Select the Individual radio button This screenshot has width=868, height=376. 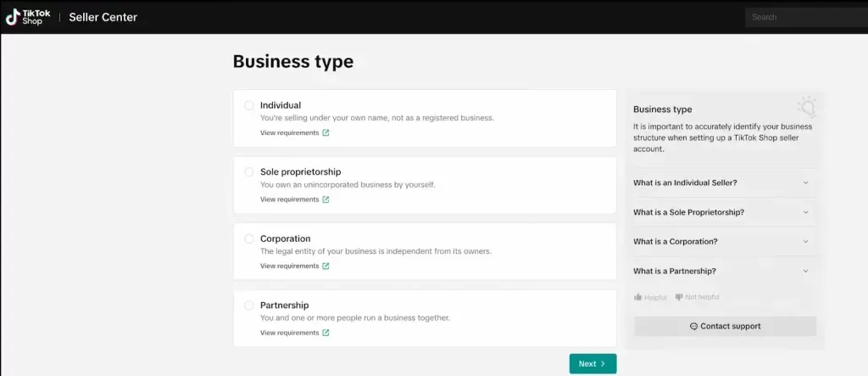[x=249, y=105]
